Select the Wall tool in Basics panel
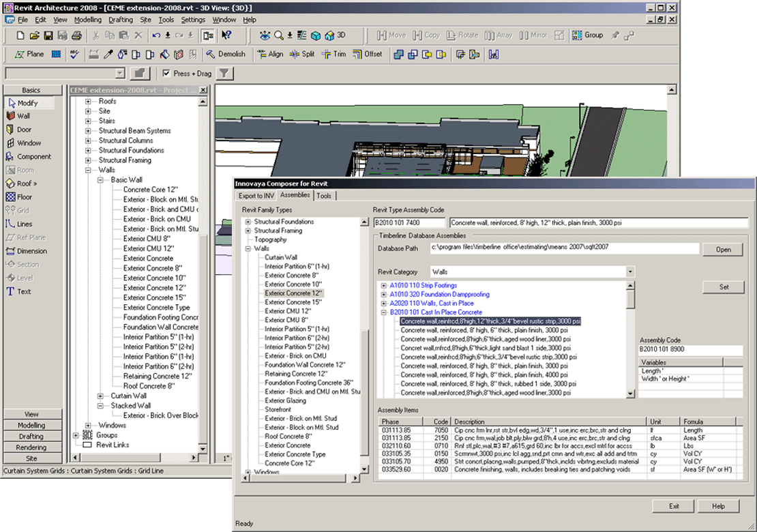757x532 pixels. point(18,116)
